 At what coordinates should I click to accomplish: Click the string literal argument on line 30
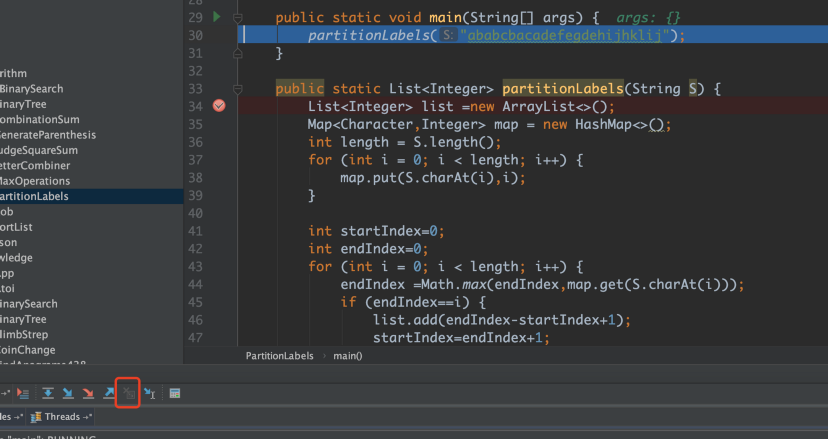pyautogui.click(x=566, y=35)
